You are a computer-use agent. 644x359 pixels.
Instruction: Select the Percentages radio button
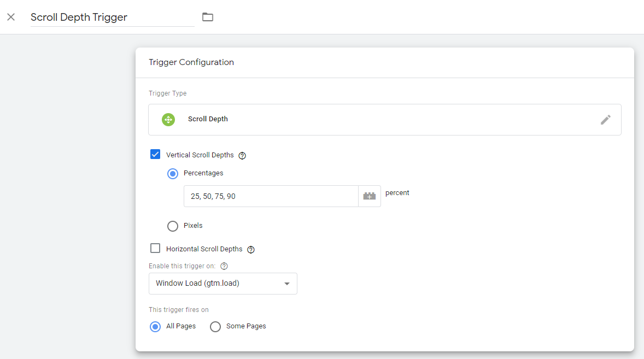(x=173, y=174)
